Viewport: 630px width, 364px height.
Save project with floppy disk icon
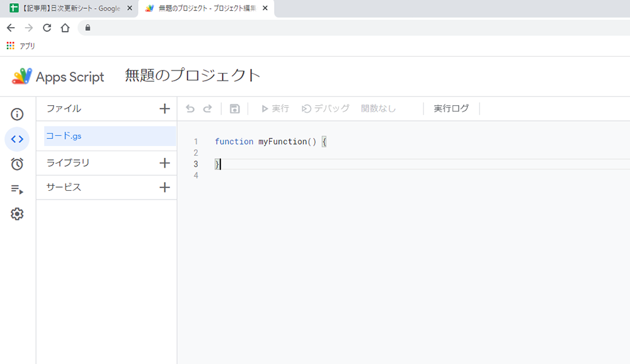(234, 108)
